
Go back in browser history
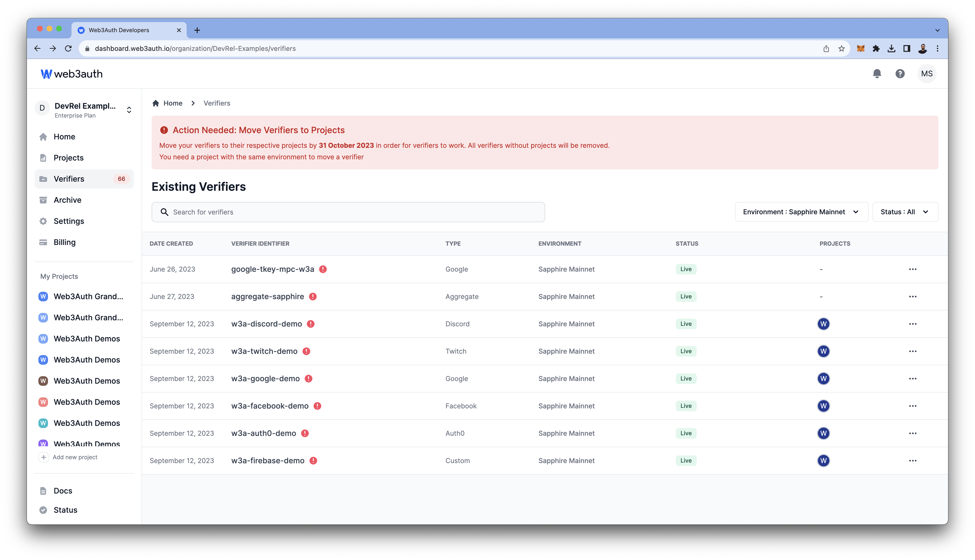[x=37, y=48]
